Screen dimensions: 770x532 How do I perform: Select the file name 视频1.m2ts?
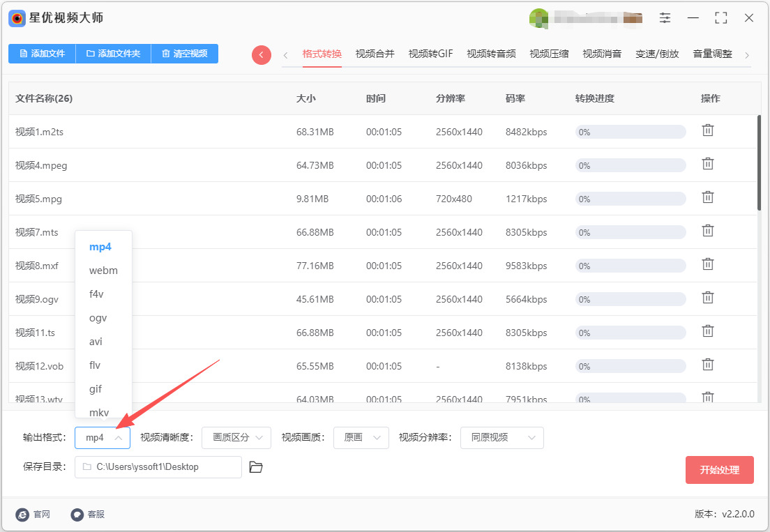39,132
